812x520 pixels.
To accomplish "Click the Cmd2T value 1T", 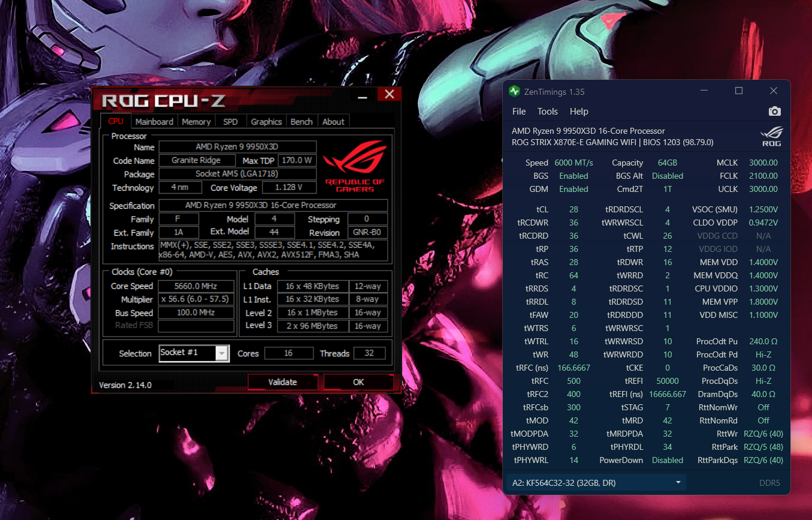I will [x=667, y=189].
